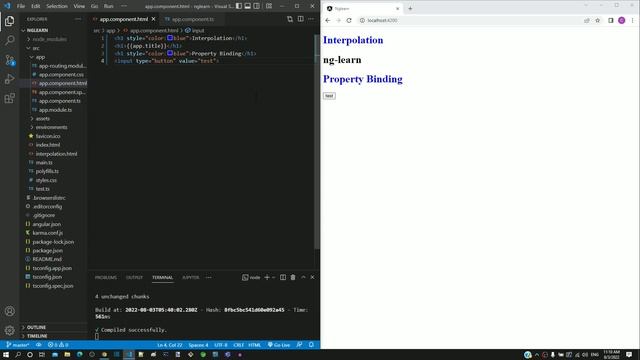This screenshot has width=640, height=360.
Task: Switch to the PROBLEMS panel tab
Action: coord(106,278)
